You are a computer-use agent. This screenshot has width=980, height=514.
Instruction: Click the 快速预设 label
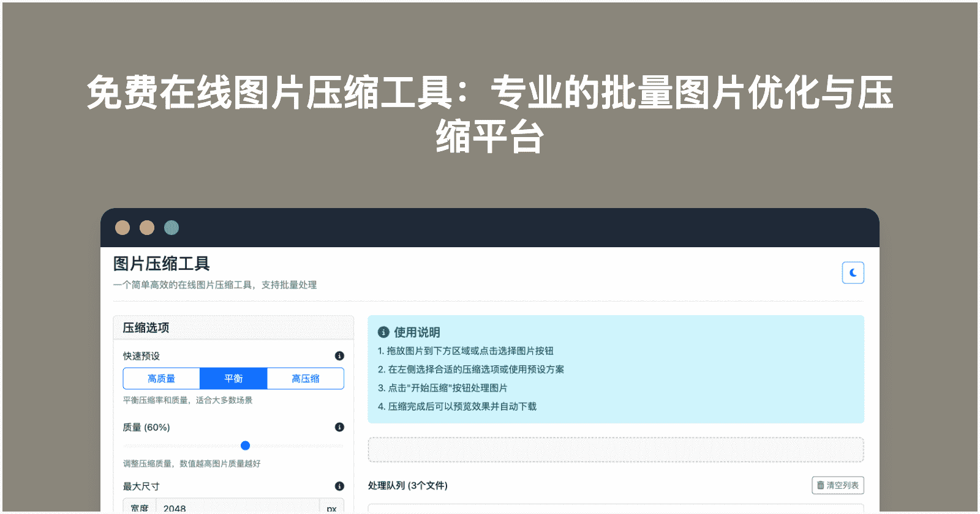tap(141, 356)
